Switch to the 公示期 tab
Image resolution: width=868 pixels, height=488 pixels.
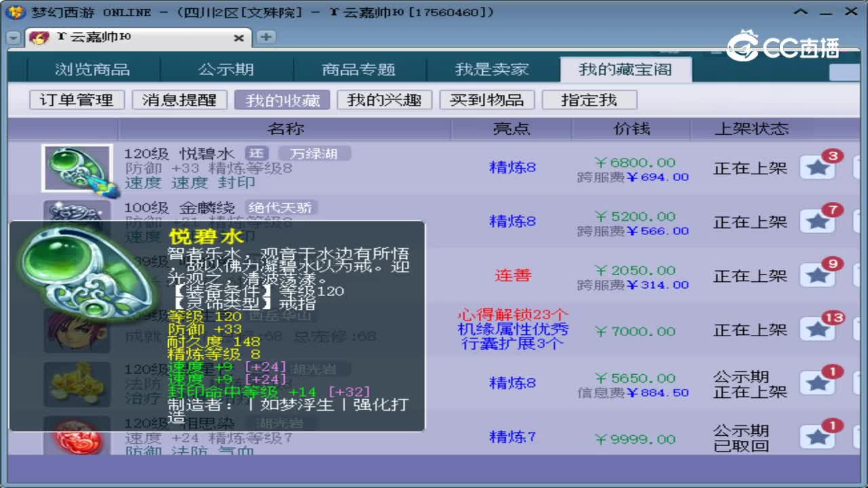pos(226,70)
